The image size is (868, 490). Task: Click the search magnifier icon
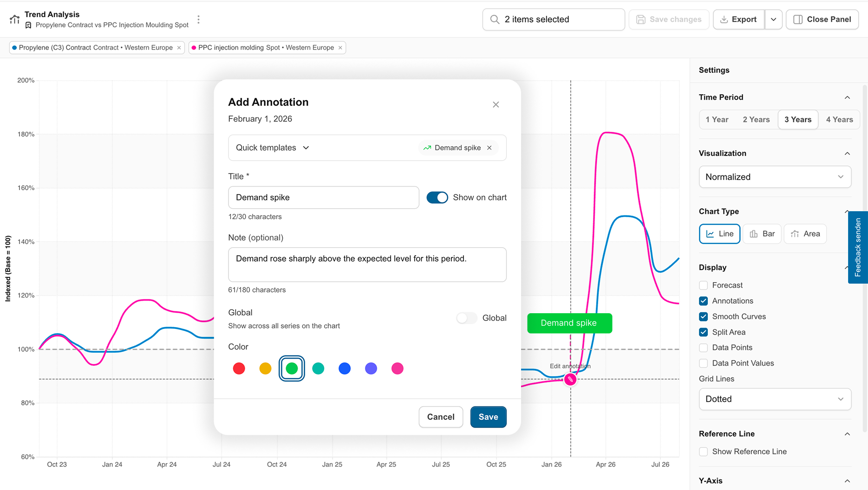495,19
